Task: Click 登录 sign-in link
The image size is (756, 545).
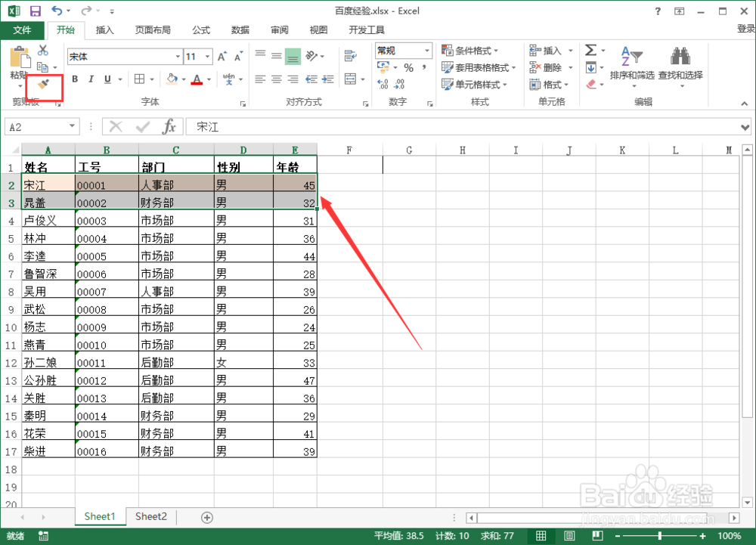Action: click(746, 29)
